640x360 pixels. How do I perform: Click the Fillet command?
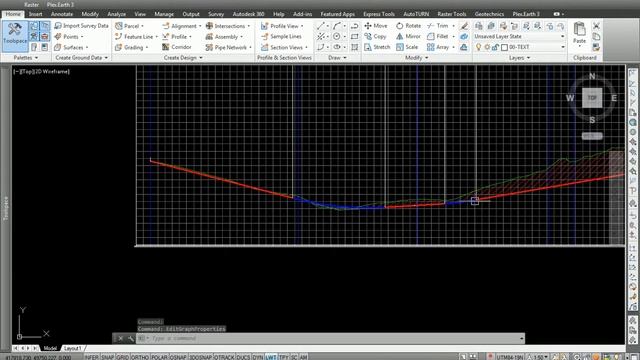pos(438,36)
